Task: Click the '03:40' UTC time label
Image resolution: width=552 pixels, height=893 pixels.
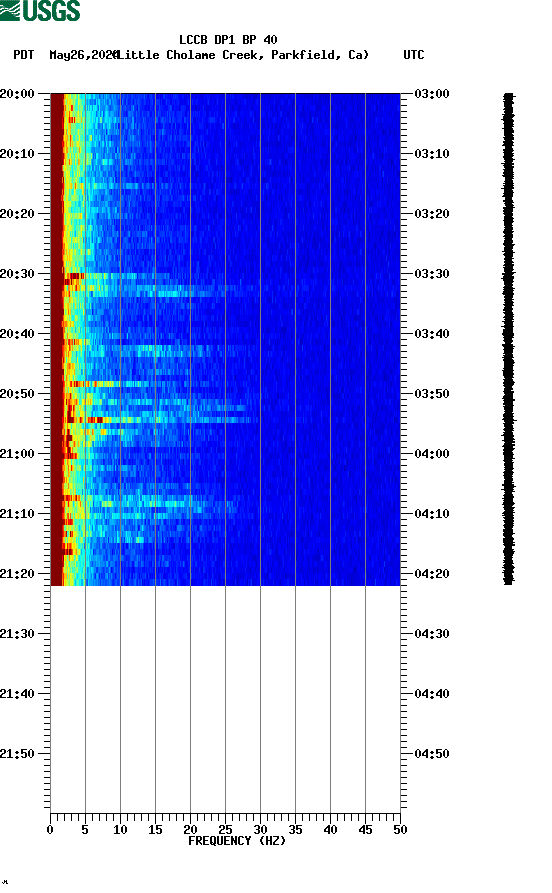Action: point(432,334)
